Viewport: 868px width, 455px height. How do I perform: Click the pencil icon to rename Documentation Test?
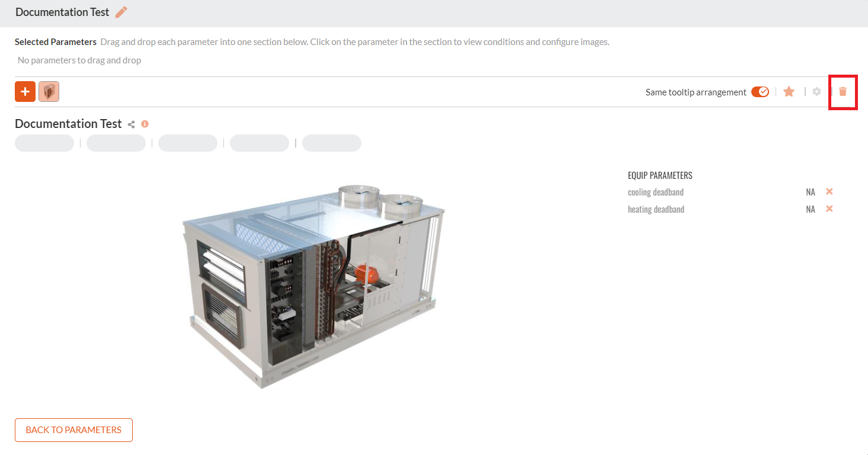click(121, 12)
